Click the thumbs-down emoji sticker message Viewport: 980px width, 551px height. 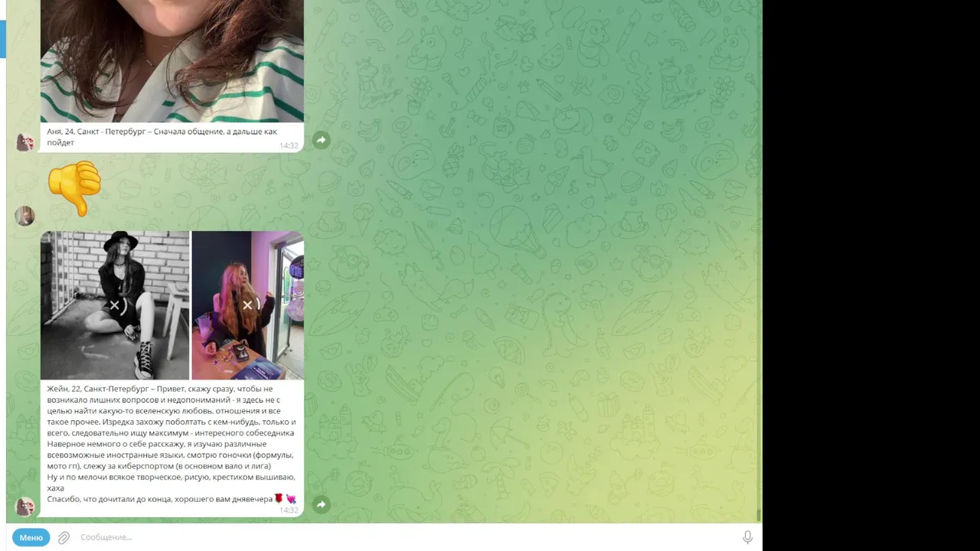(x=74, y=188)
